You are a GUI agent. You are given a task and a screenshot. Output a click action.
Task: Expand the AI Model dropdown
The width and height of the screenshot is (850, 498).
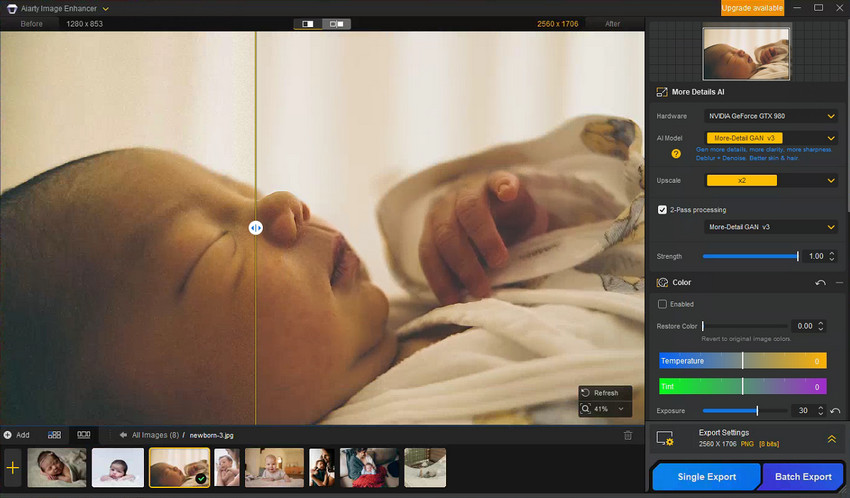click(771, 138)
